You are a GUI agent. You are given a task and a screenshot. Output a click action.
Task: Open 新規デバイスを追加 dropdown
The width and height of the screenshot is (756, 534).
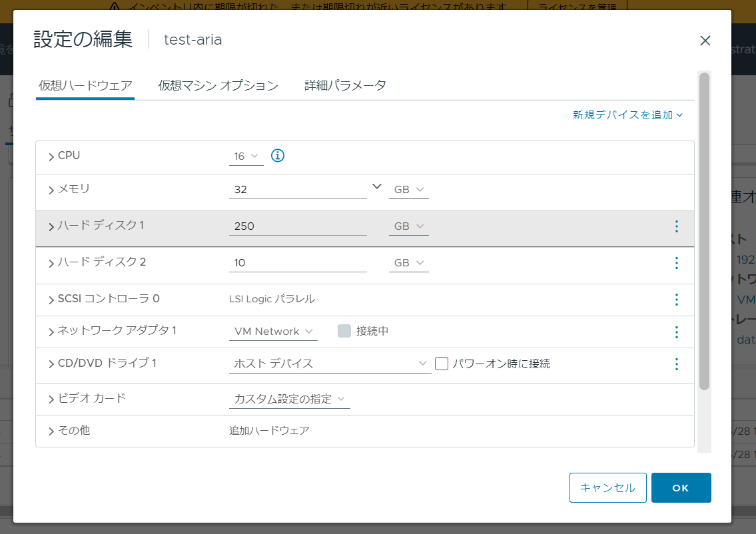tap(627, 115)
